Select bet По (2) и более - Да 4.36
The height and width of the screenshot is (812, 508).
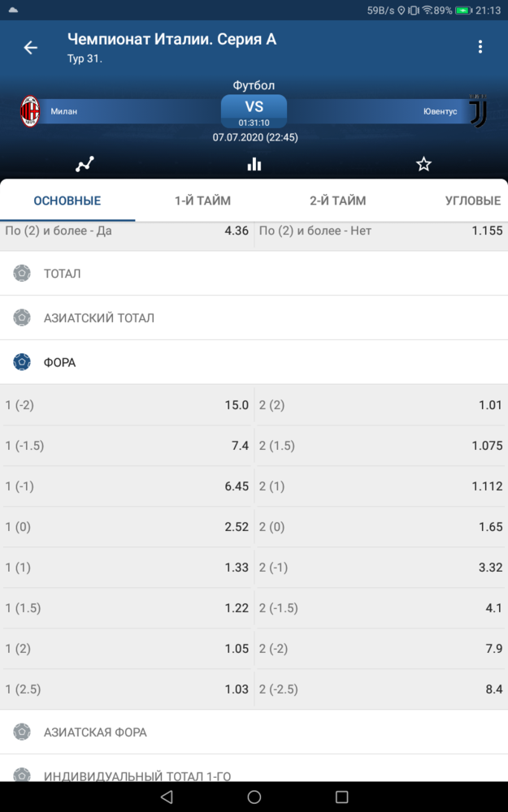pos(127,231)
